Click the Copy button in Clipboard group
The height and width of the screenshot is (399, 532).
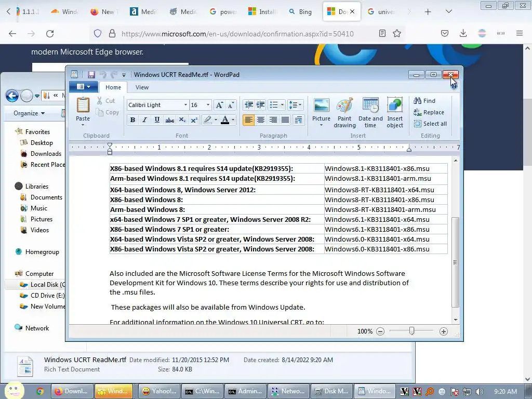[x=108, y=112]
